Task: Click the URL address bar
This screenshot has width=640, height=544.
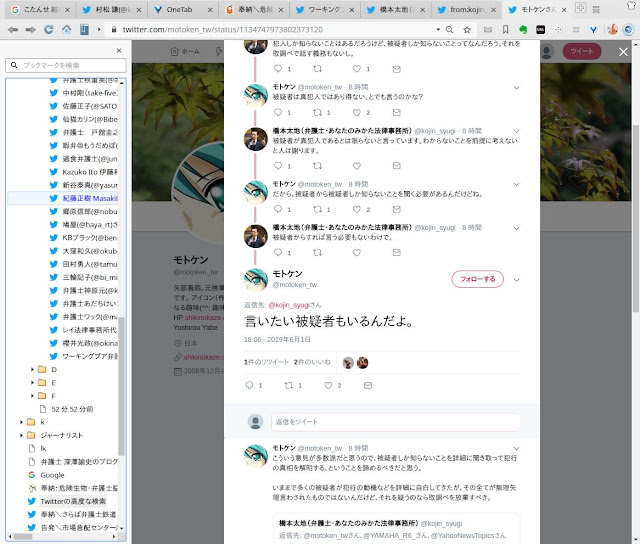Action: 269,29
